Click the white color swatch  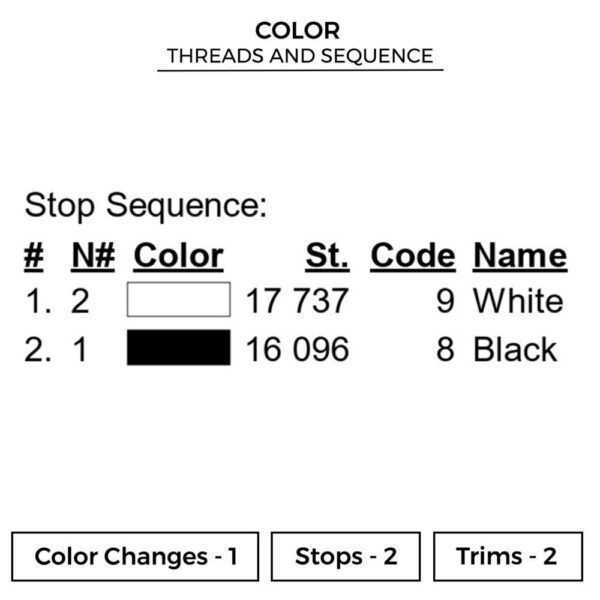pos(179,299)
